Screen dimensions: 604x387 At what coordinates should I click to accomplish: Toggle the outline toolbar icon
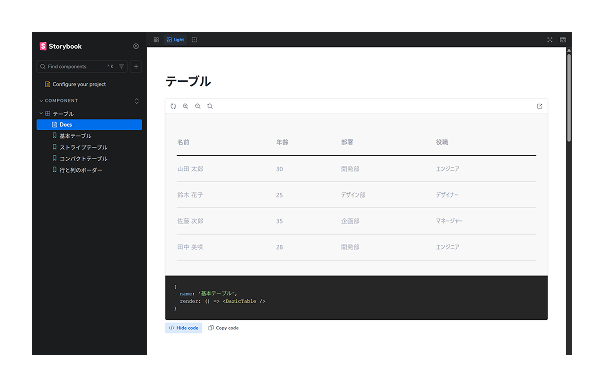tap(194, 39)
